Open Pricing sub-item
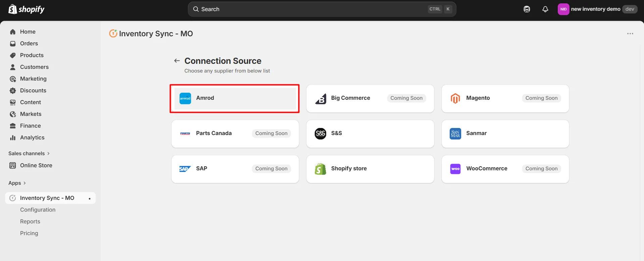The width and height of the screenshot is (644, 261). click(x=29, y=233)
